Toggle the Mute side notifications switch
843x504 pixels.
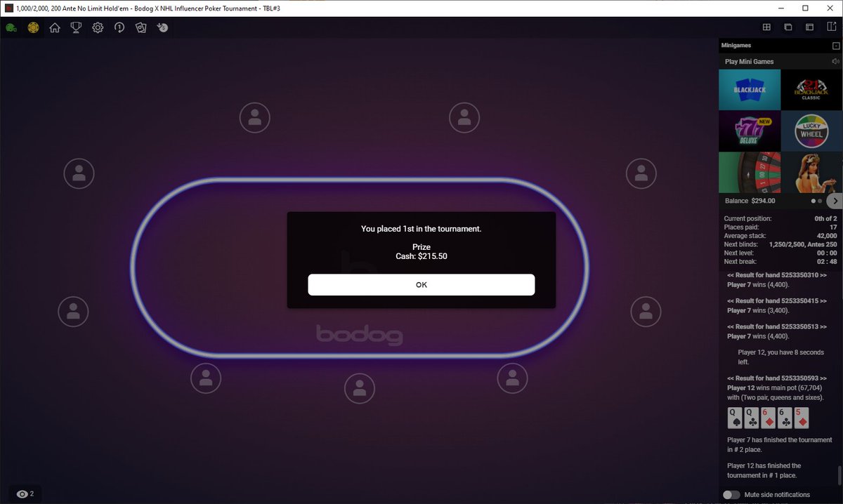(731, 495)
